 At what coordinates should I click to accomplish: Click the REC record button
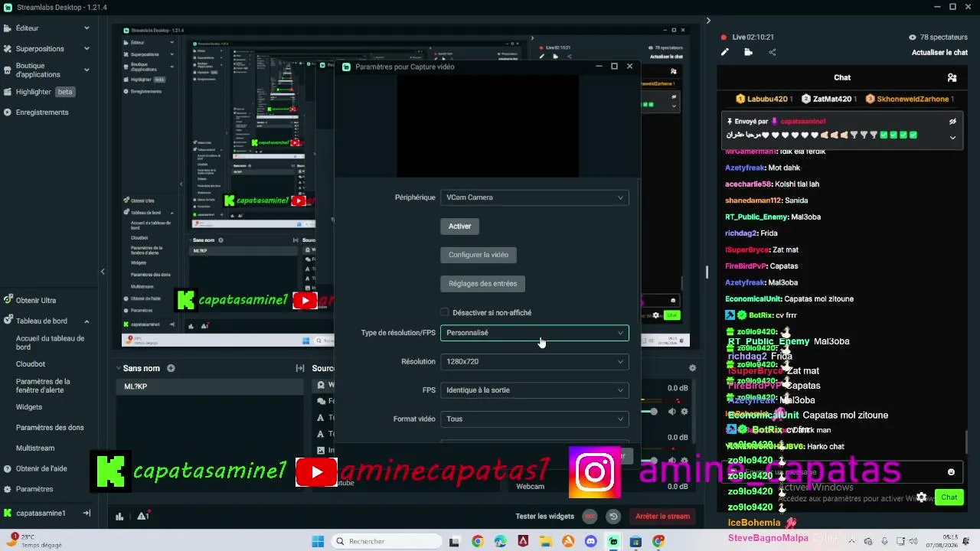(x=590, y=516)
